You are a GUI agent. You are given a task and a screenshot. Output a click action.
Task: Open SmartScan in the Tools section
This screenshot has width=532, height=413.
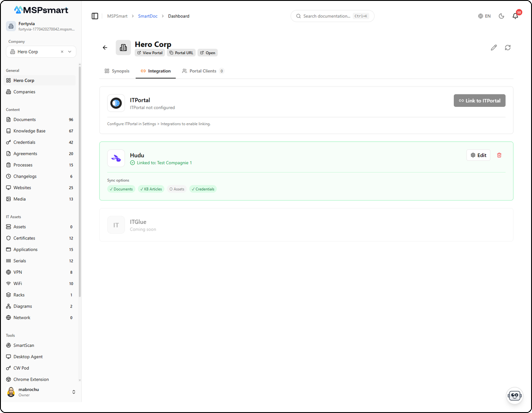[23, 345]
